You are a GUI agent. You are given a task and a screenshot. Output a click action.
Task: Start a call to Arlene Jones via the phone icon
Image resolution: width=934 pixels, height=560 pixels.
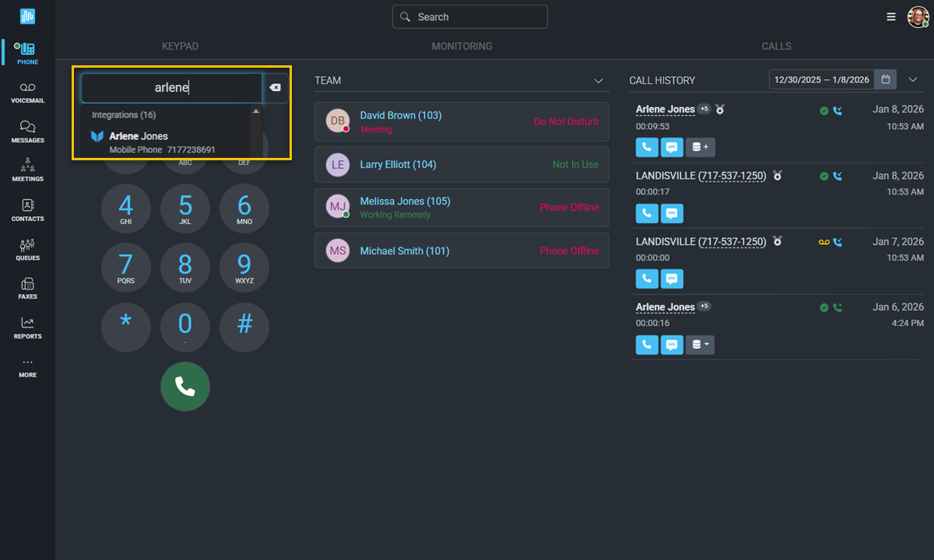point(647,147)
